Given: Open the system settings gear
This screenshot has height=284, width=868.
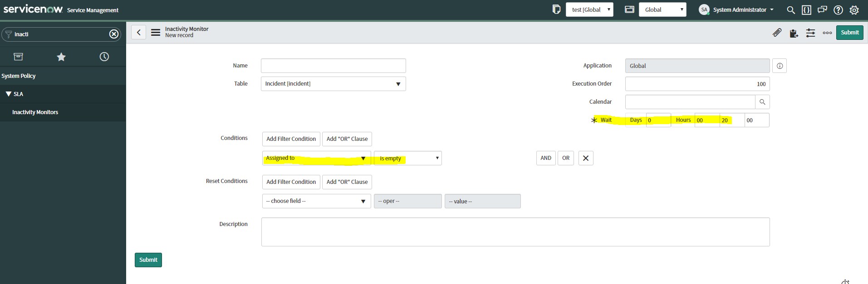Looking at the screenshot, I should (854, 10).
